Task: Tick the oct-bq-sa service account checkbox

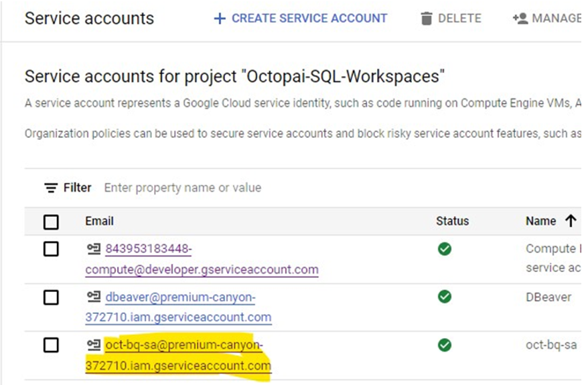Action: (x=51, y=345)
